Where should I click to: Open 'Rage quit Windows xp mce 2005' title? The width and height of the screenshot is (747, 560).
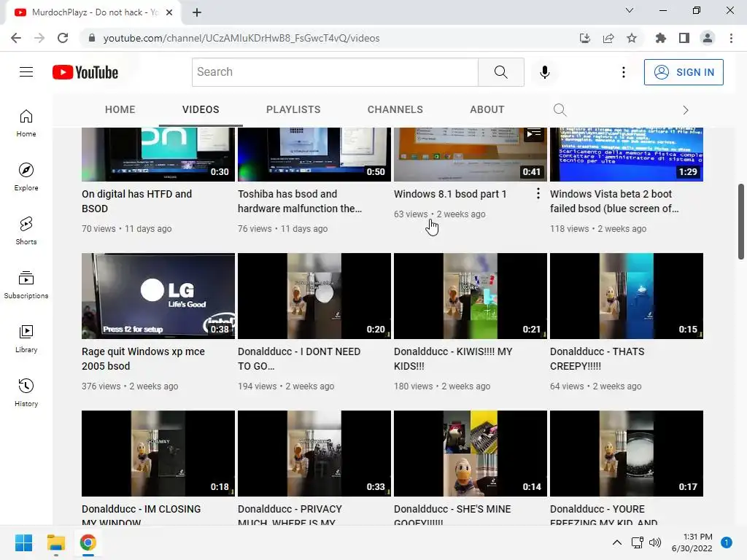(x=144, y=359)
